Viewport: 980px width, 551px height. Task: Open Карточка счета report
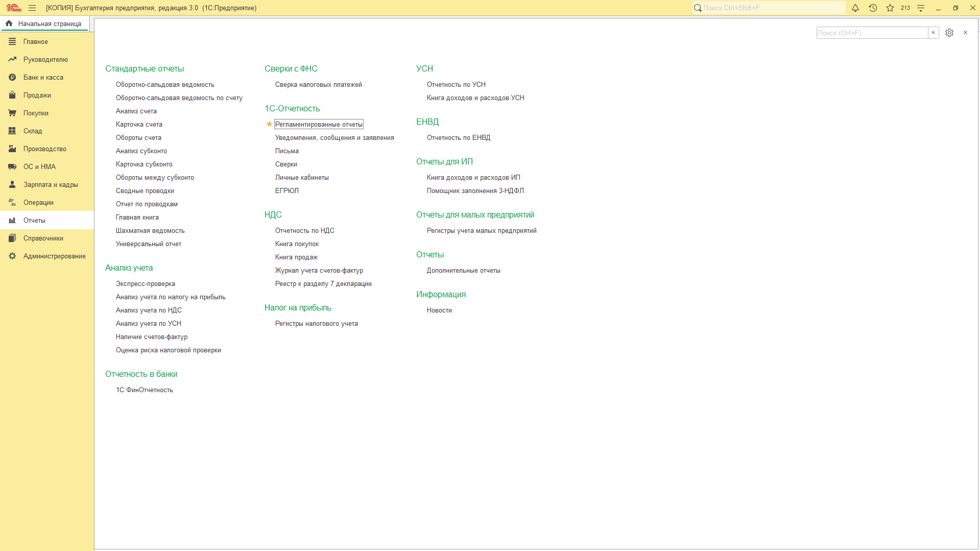[139, 124]
